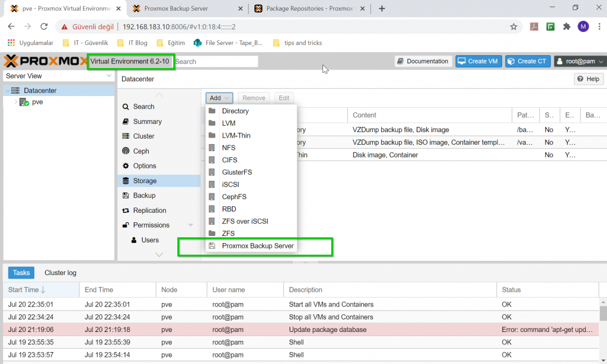Expand the pve node
This screenshot has width=607, height=364.
pyautogui.click(x=16, y=102)
